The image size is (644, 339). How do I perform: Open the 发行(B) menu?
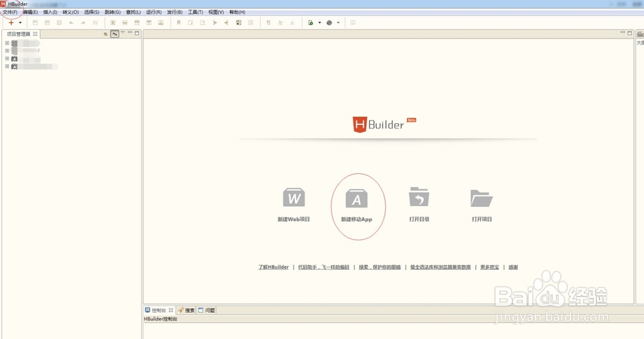175,12
